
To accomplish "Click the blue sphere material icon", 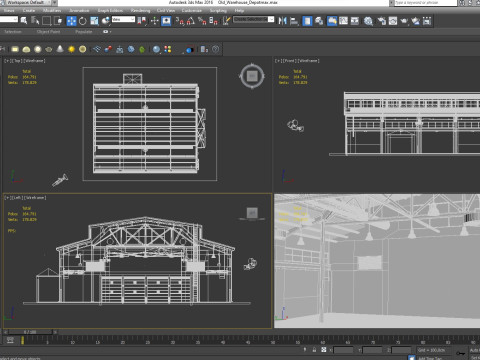I will point(156,49).
